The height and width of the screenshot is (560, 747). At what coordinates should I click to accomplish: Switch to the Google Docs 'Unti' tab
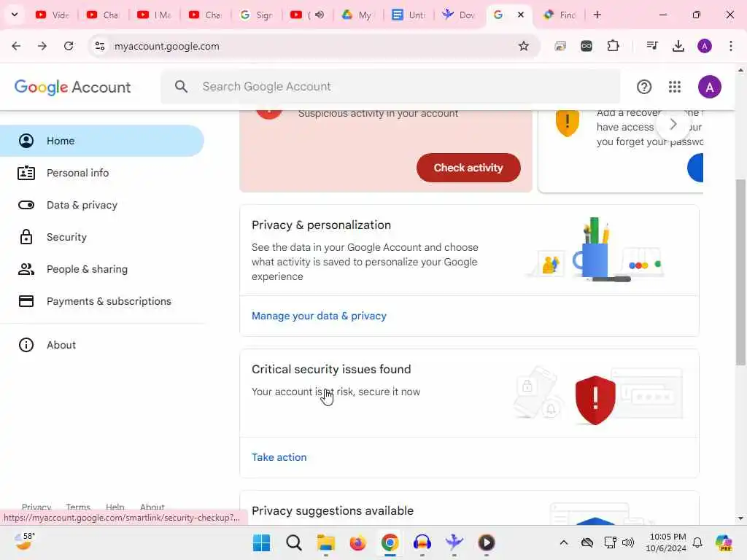pyautogui.click(x=409, y=15)
